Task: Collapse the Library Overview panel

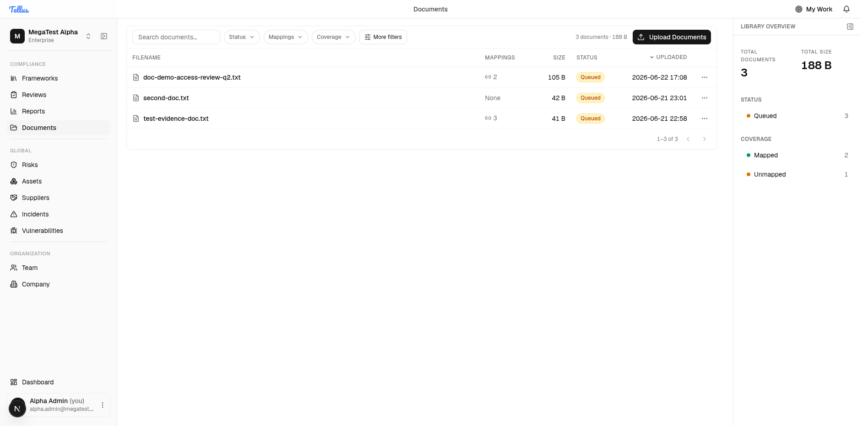Action: 850,27
